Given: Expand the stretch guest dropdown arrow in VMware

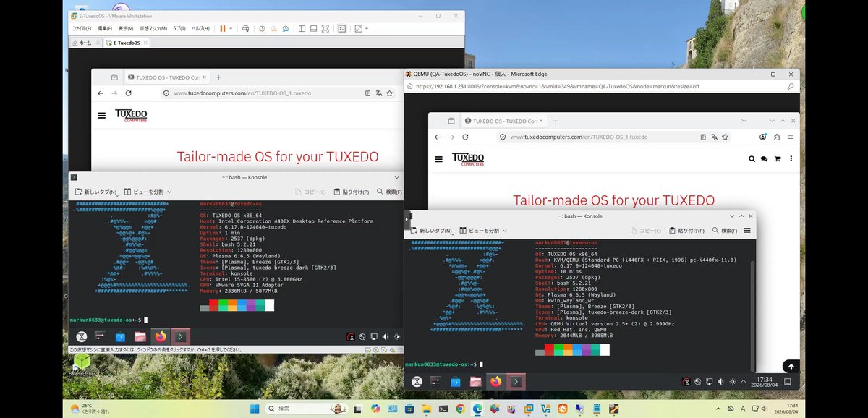Looking at the screenshot, I should coord(367,28).
